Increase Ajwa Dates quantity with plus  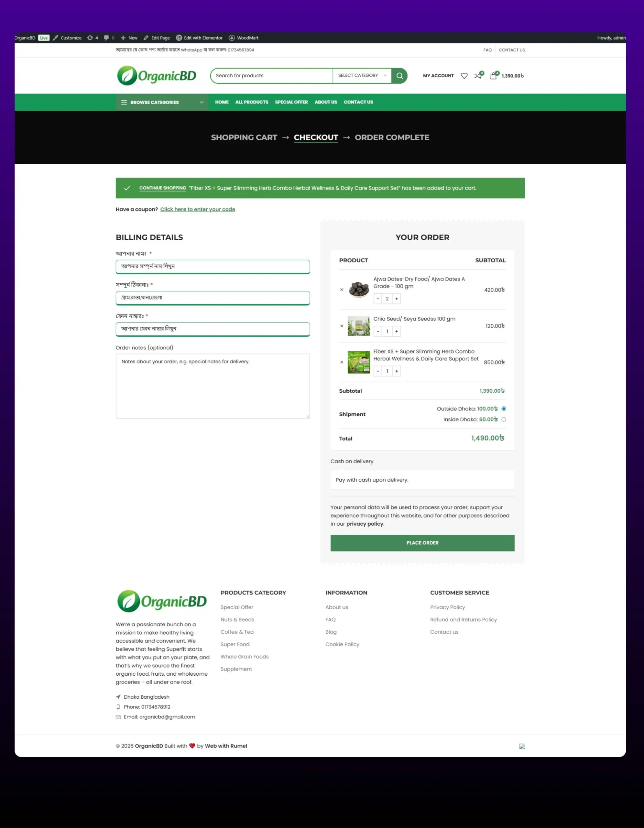(397, 299)
